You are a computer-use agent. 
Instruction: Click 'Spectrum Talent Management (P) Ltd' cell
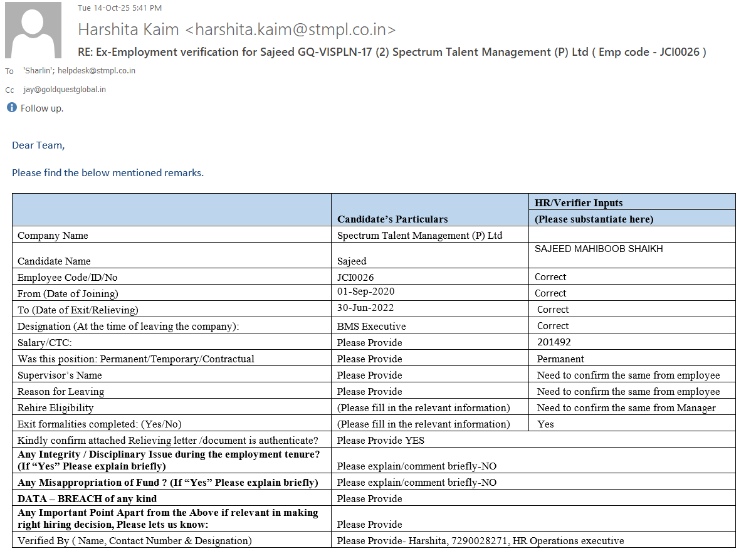pyautogui.click(x=420, y=236)
